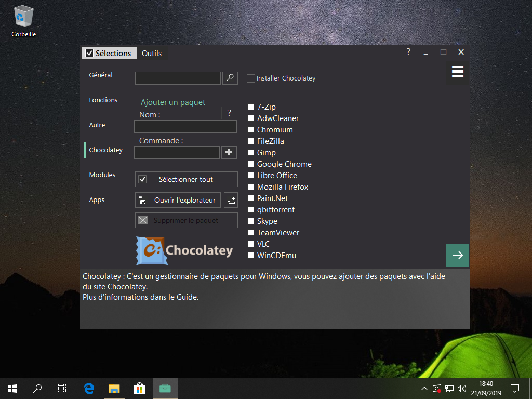Click the green toolbox app taskbar icon
Viewport: 532px width, 399px height.
point(165,389)
